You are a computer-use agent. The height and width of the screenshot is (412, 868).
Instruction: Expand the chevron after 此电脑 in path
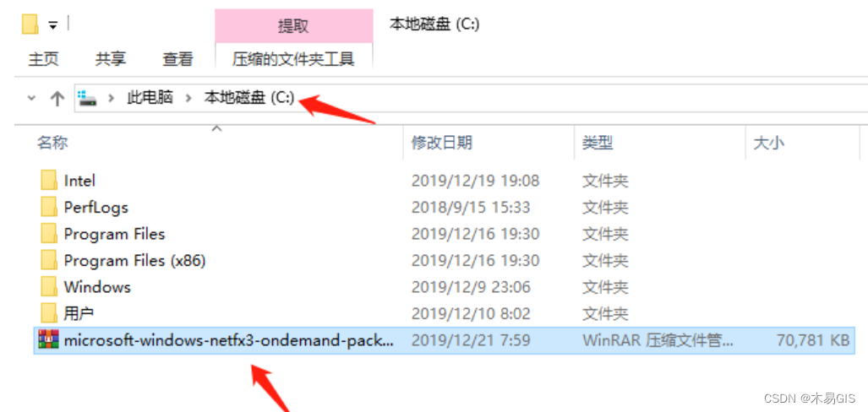tap(188, 99)
